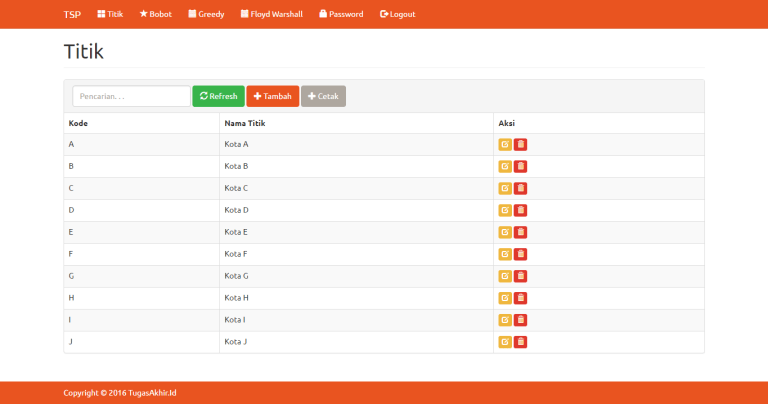Focus the Pencarian search field
This screenshot has width=768, height=404.
131,96
